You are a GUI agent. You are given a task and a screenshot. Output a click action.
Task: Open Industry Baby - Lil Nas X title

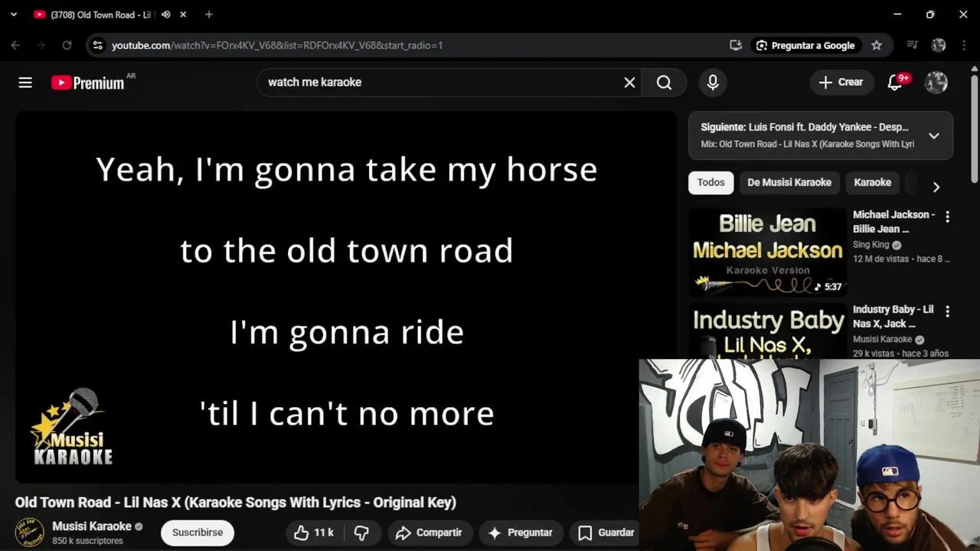tap(893, 316)
